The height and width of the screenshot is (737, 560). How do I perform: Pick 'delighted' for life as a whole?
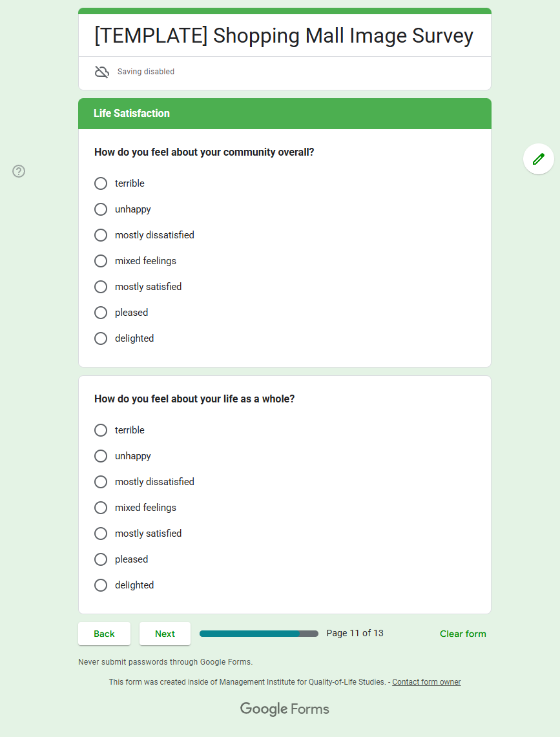(101, 585)
